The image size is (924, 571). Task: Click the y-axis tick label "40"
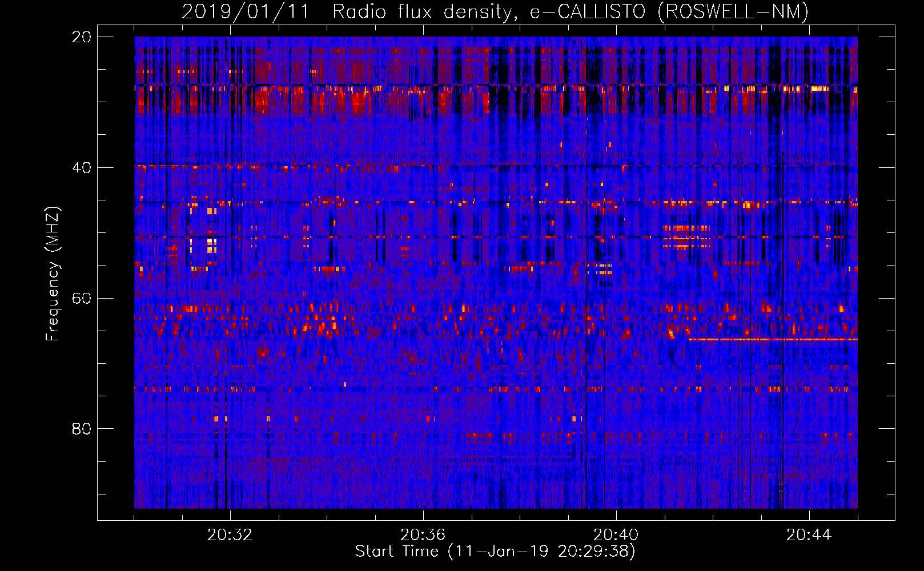coord(82,168)
